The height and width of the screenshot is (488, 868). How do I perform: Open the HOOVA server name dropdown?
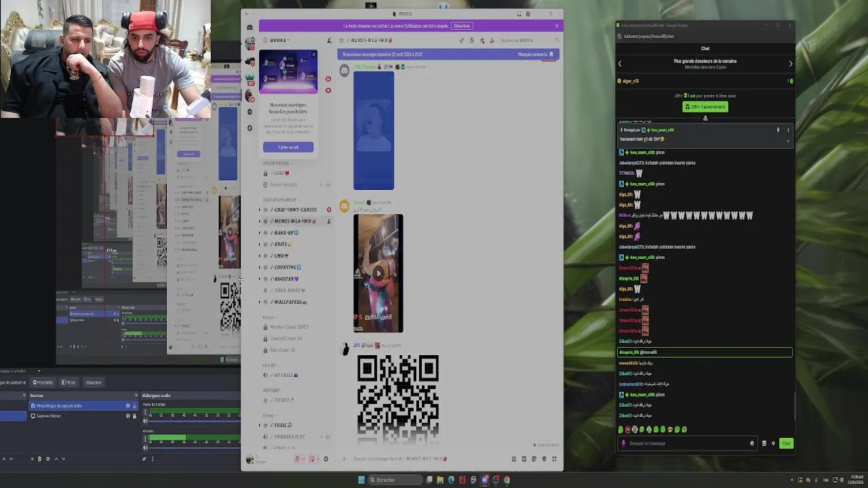(x=279, y=40)
